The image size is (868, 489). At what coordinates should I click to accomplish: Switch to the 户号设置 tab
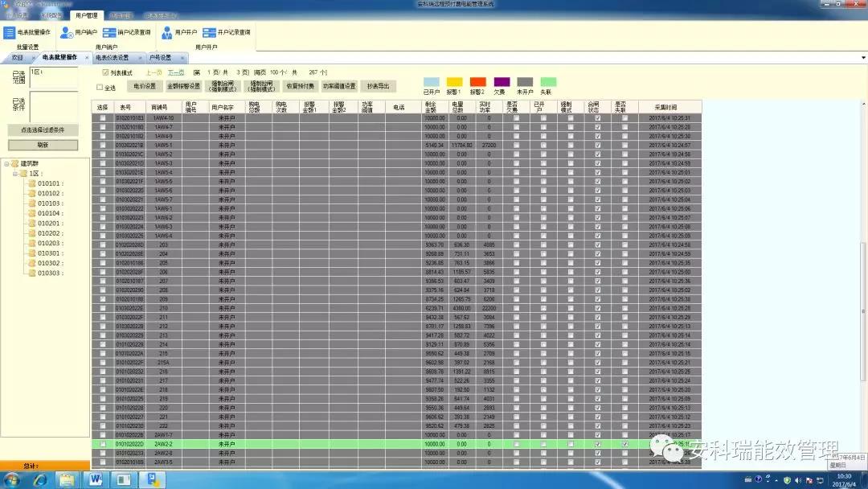160,58
